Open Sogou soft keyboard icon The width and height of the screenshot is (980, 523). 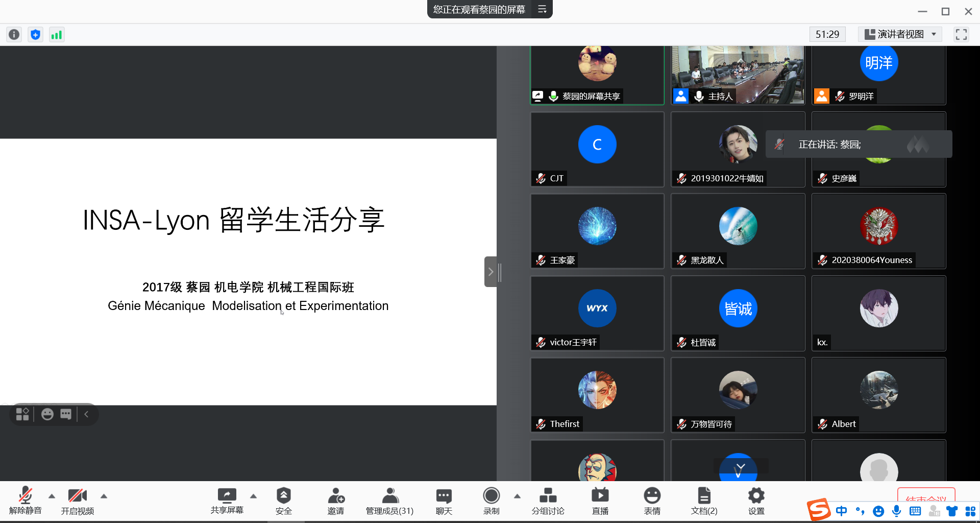click(x=915, y=511)
